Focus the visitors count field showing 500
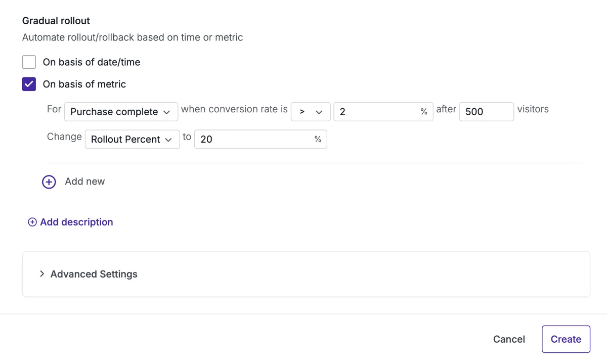The height and width of the screenshot is (364, 607). 487,112
